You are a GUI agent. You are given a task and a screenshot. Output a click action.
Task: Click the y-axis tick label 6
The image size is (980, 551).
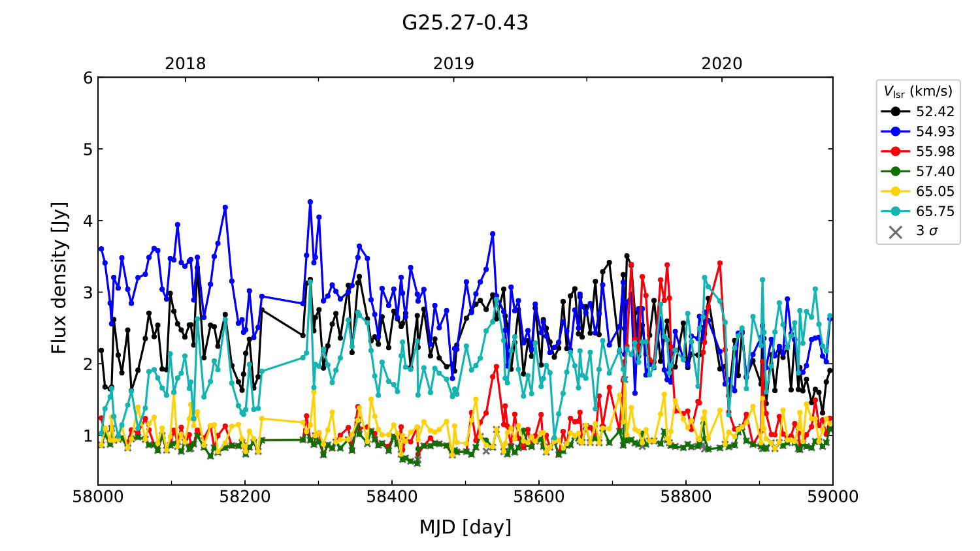point(88,78)
